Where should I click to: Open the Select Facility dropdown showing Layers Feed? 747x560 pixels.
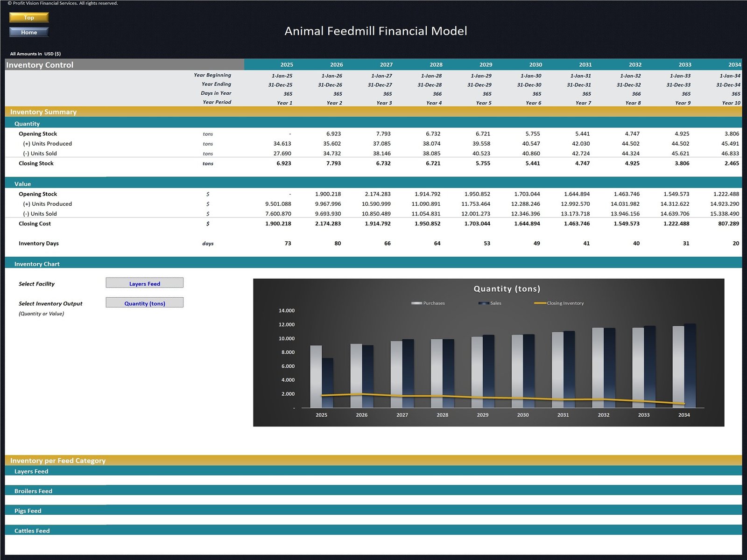coord(144,283)
